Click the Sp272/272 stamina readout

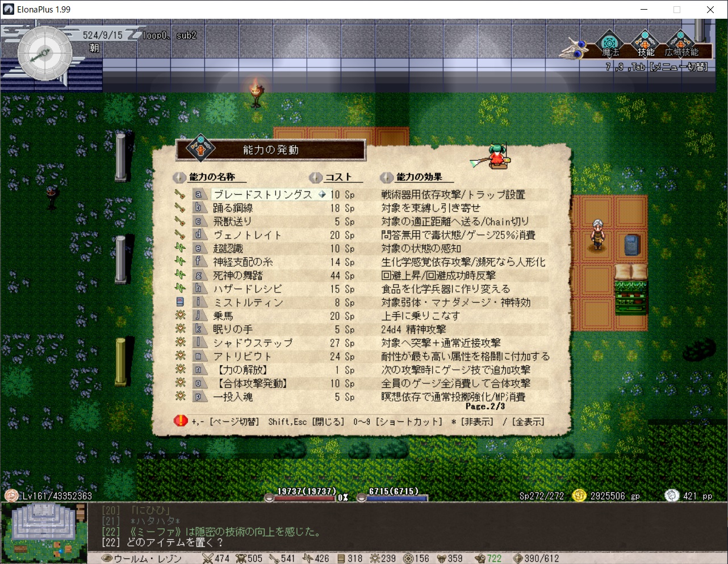[542, 496]
